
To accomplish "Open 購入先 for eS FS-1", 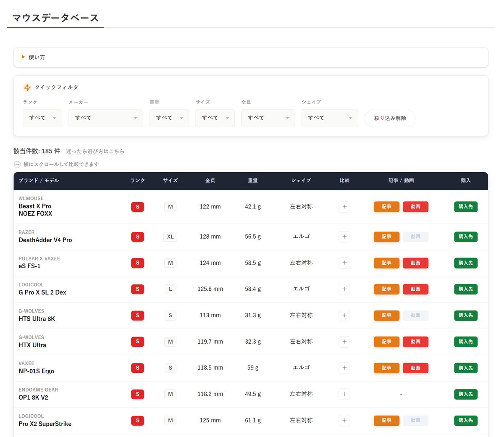I will point(466,263).
